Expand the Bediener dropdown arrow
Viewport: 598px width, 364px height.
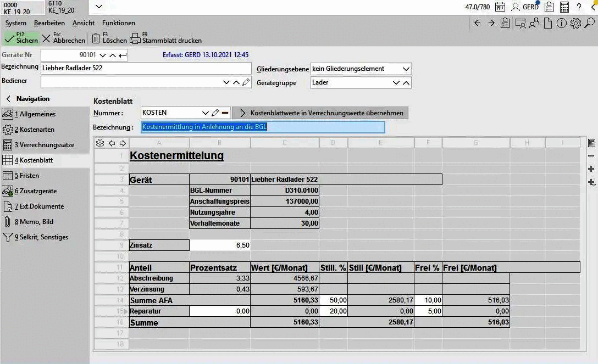click(226, 82)
